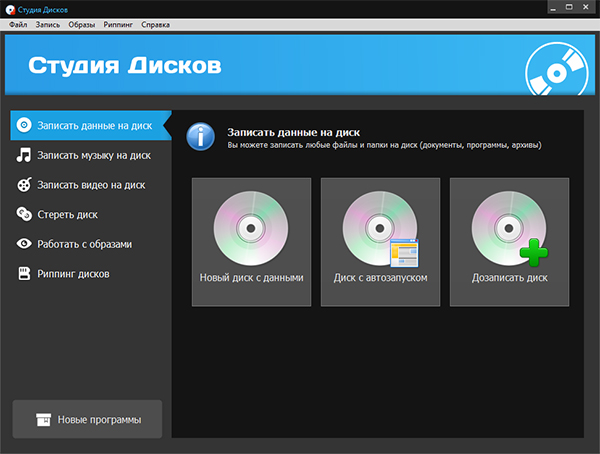Minimize the Студия Дисков window

click(525, 6)
